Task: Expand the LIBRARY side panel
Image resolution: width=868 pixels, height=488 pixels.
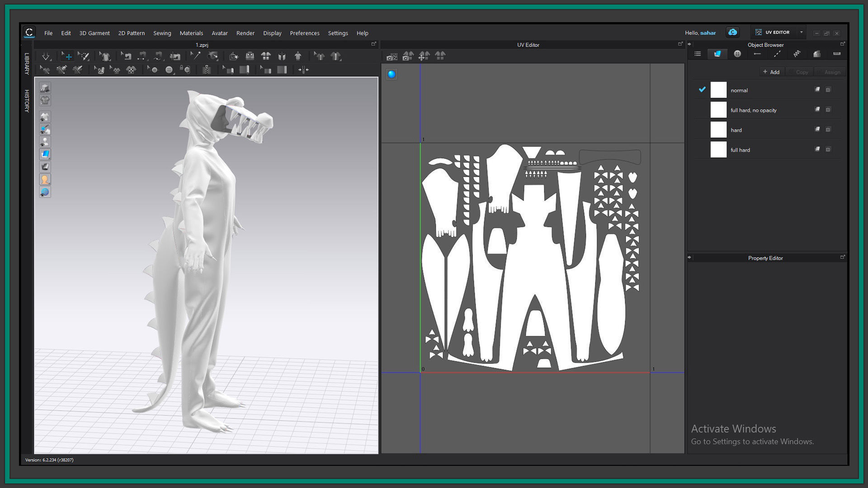Action: tap(27, 64)
